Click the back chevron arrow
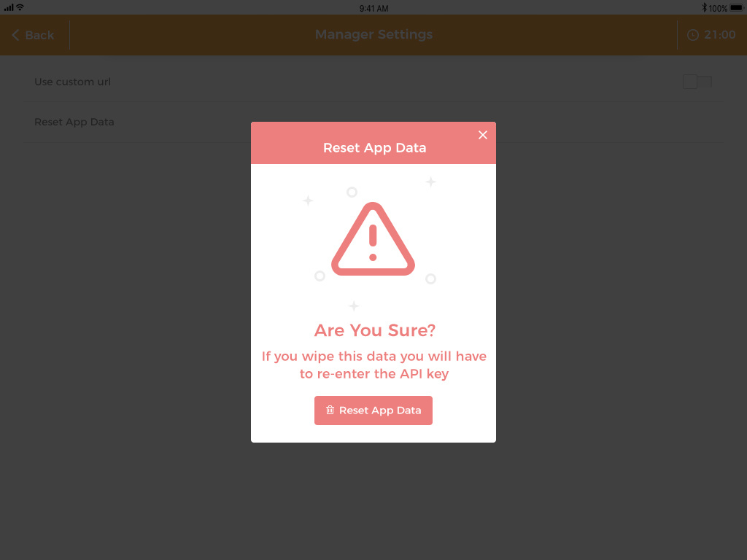This screenshot has height=560, width=747. click(16, 35)
